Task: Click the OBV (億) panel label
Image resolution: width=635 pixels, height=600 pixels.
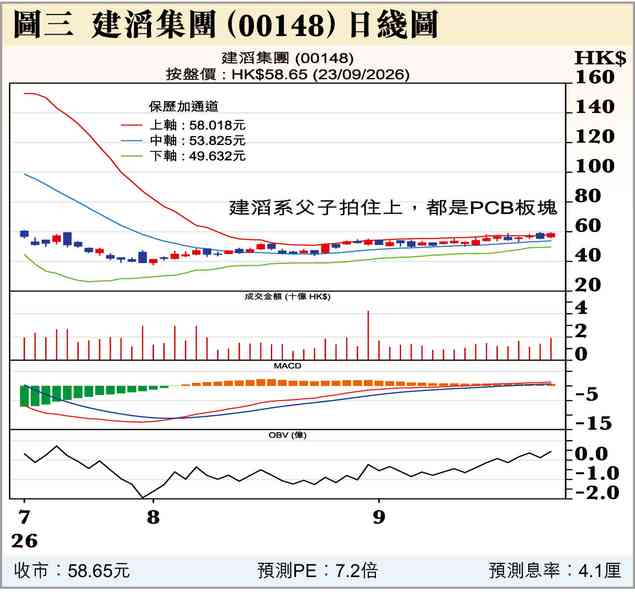Action: [288, 435]
